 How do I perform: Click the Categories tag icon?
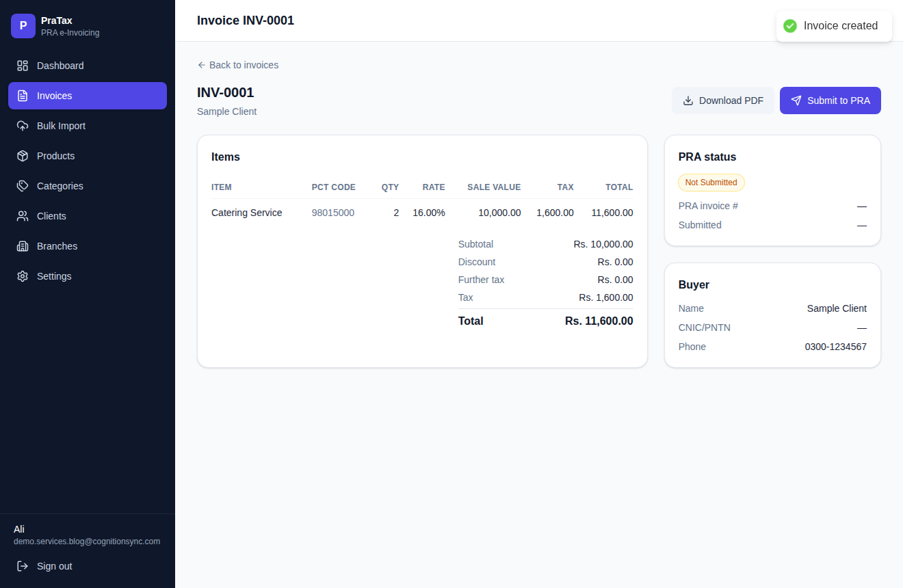point(23,186)
